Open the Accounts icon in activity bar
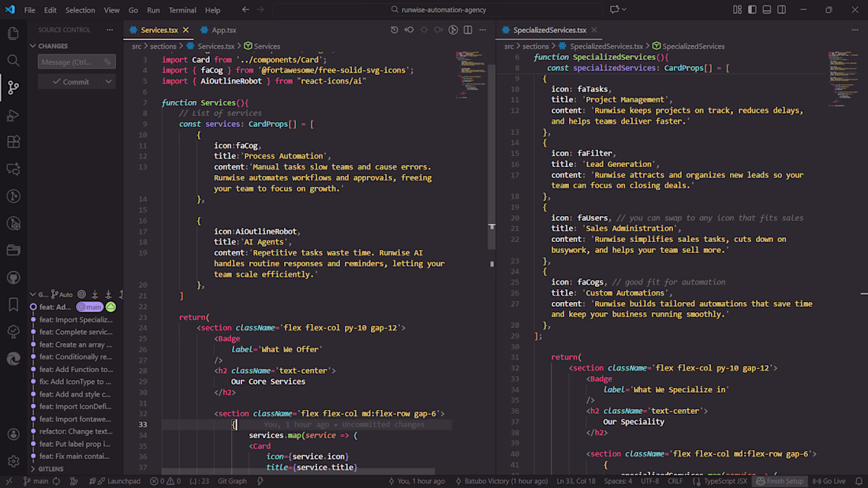Image resolution: width=868 pixels, height=488 pixels. [13, 434]
